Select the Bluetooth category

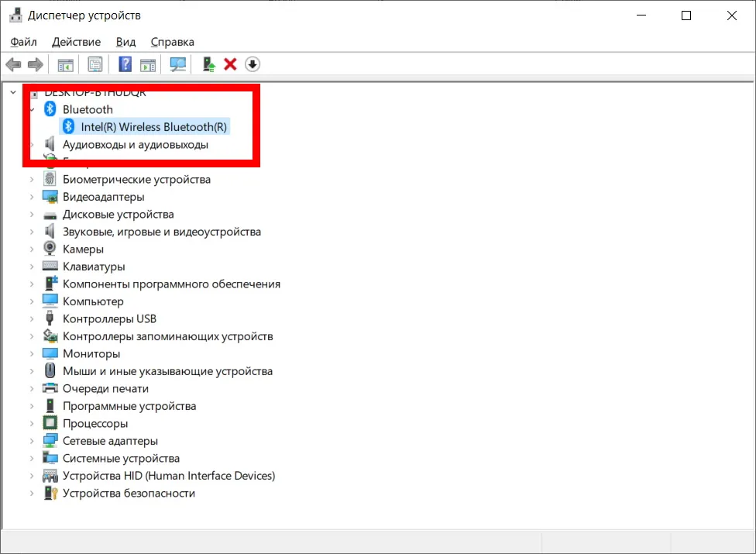tap(88, 109)
